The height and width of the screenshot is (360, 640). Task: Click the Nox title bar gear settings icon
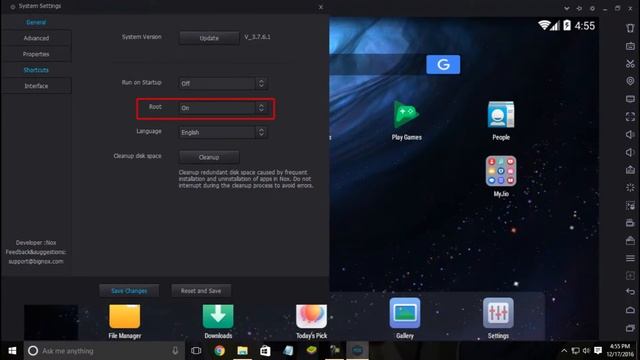coord(592,8)
